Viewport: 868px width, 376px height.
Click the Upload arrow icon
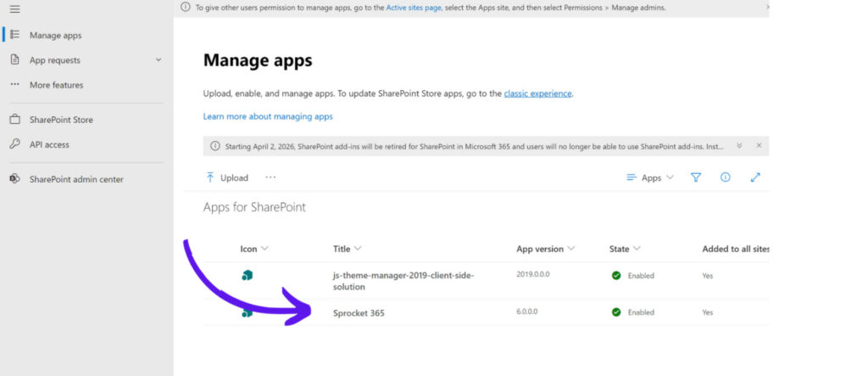[x=210, y=177]
